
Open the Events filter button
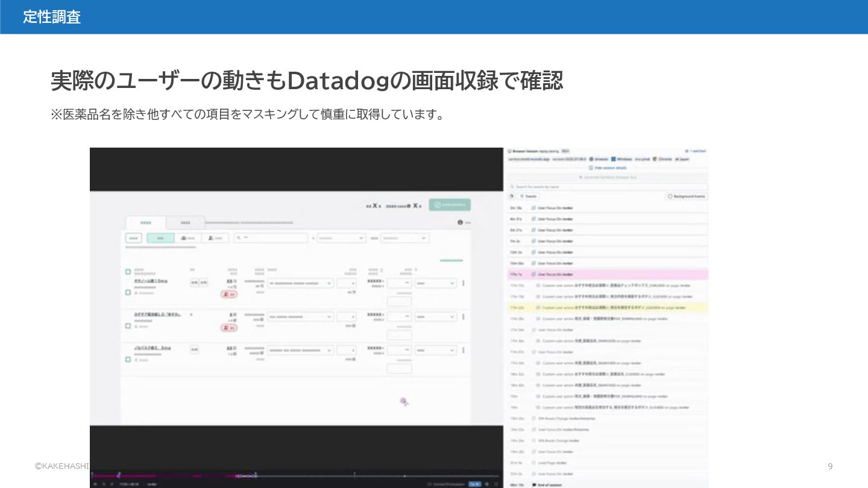529,196
